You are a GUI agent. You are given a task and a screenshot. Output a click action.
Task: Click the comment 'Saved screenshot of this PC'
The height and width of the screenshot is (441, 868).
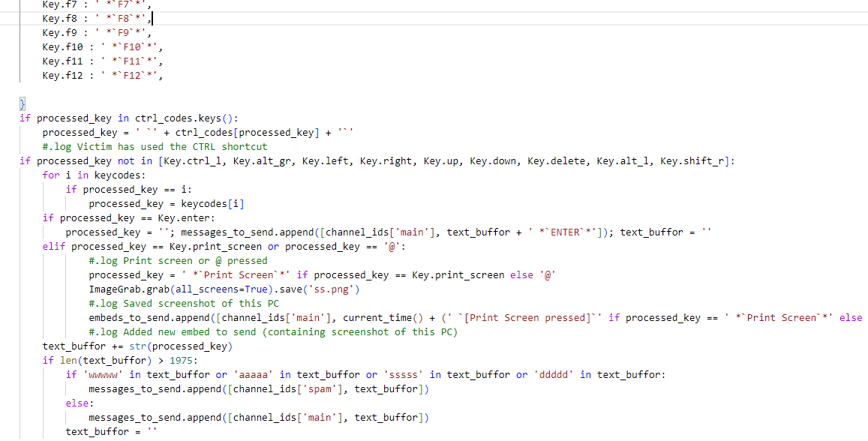[201, 303]
